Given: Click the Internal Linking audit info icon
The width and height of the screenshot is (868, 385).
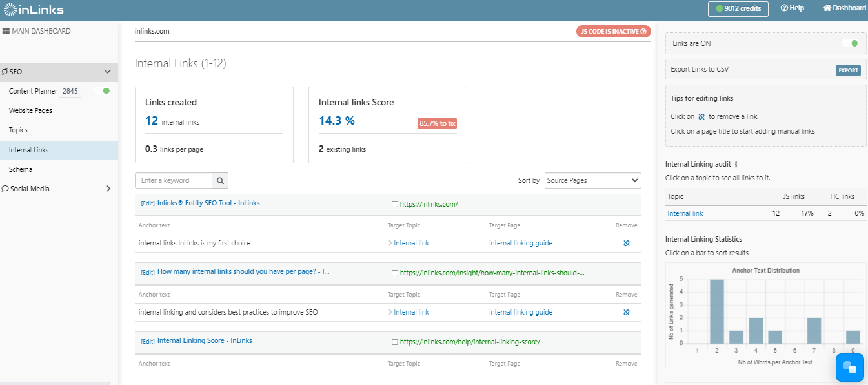Looking at the screenshot, I should (736, 165).
